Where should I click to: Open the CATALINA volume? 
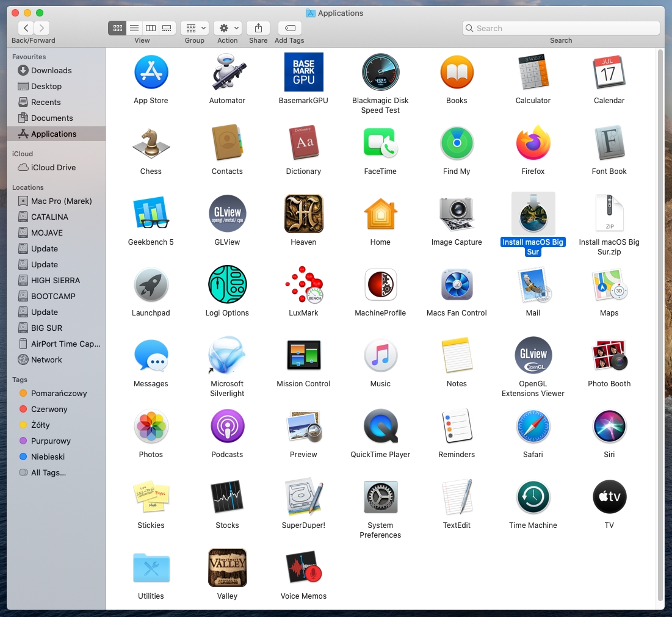pos(57,217)
